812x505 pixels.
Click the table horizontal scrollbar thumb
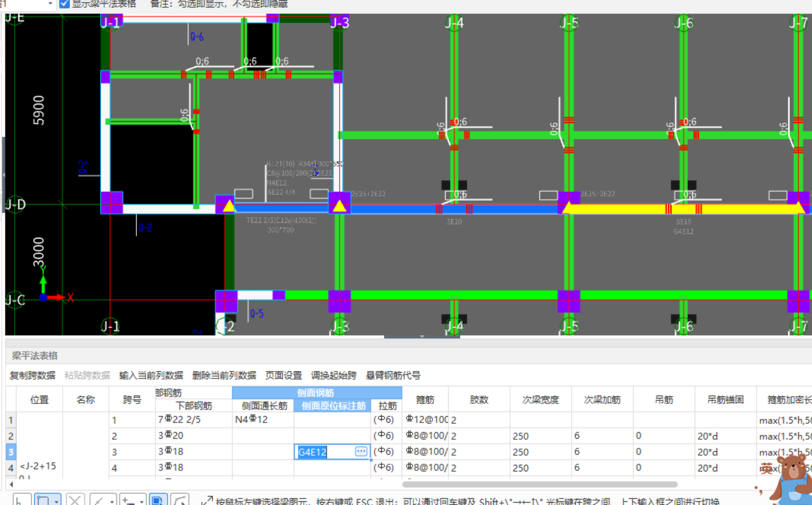click(x=540, y=485)
